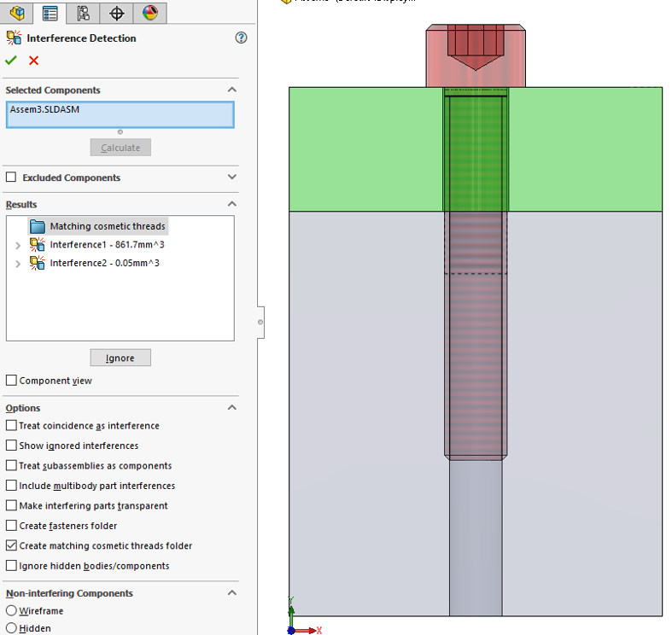This screenshot has height=635, width=672.
Task: Cancel with the red X icon
Action: (x=34, y=61)
